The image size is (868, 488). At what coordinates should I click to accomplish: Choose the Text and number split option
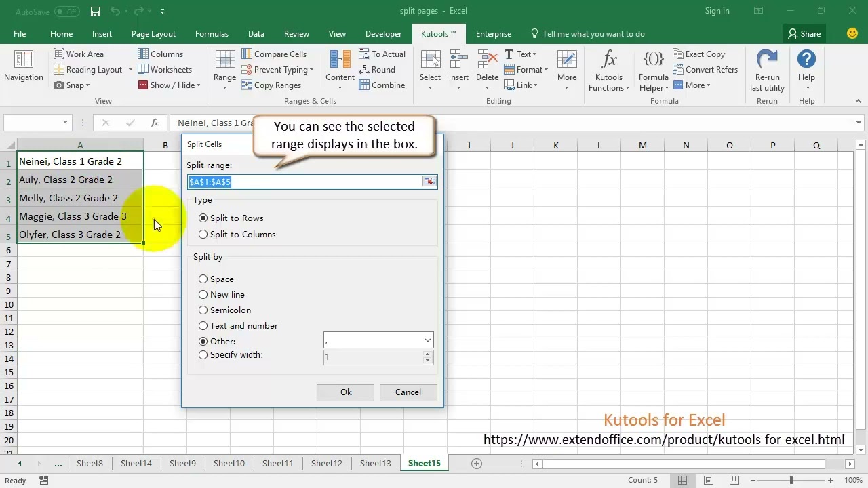coord(238,326)
